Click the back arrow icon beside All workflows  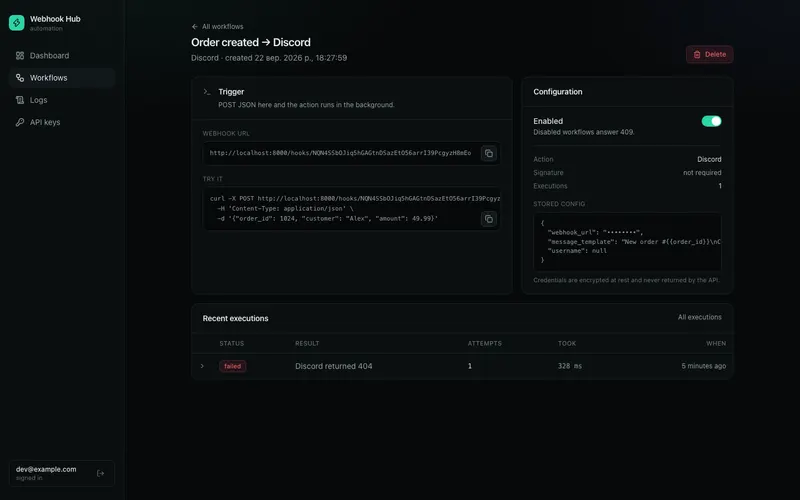tap(195, 27)
